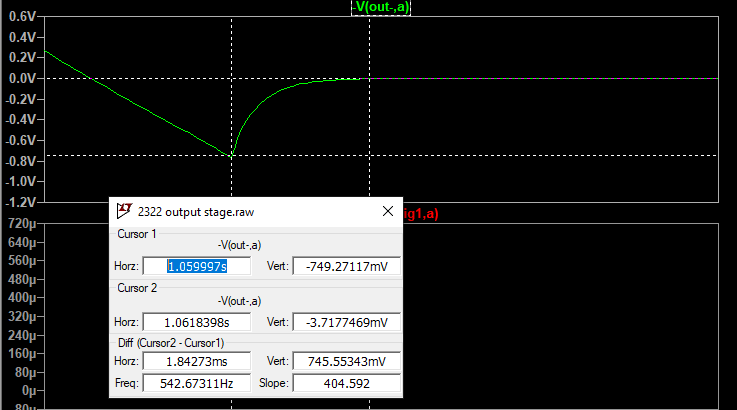
Task: Click the 400µ axis label on the lower plot
Action: point(22,298)
